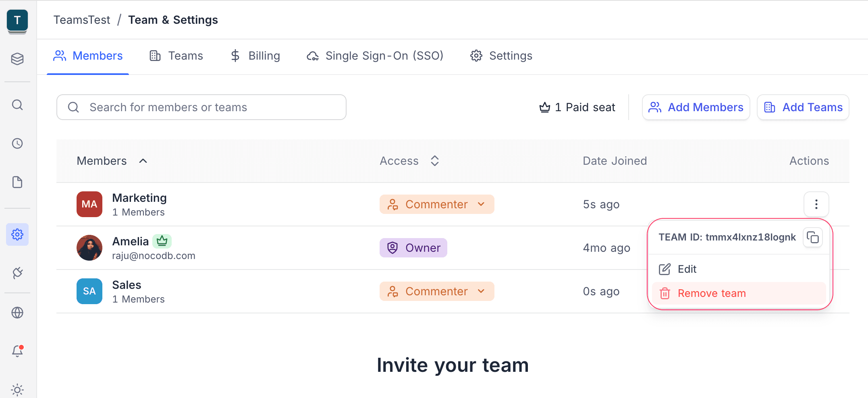Open the bases stack icon in sidebar

point(17,59)
